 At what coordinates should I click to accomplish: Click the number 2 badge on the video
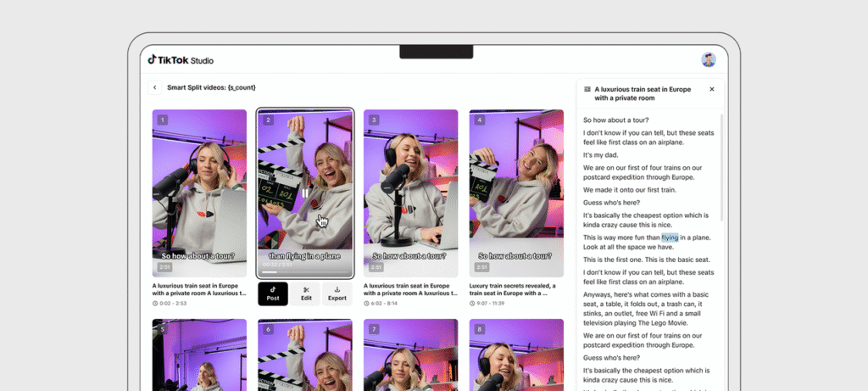269,120
